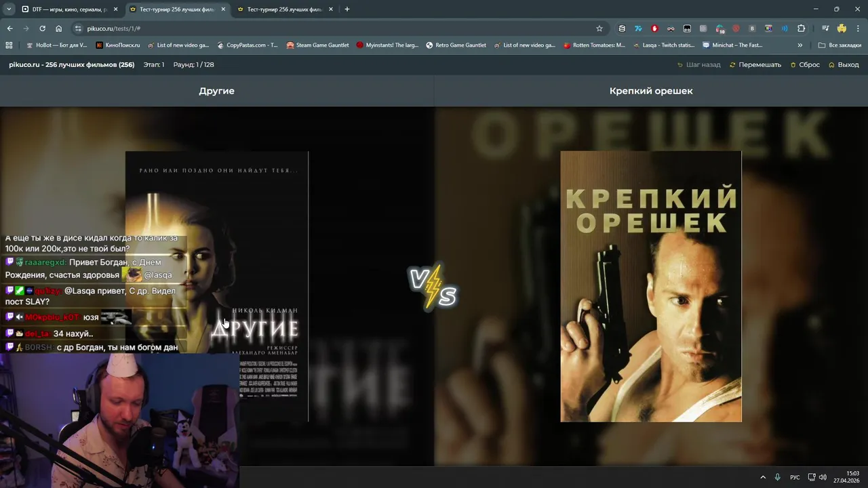Open the Myinstants bookmark
Image resolution: width=868 pixels, height=488 pixels.
[387, 45]
